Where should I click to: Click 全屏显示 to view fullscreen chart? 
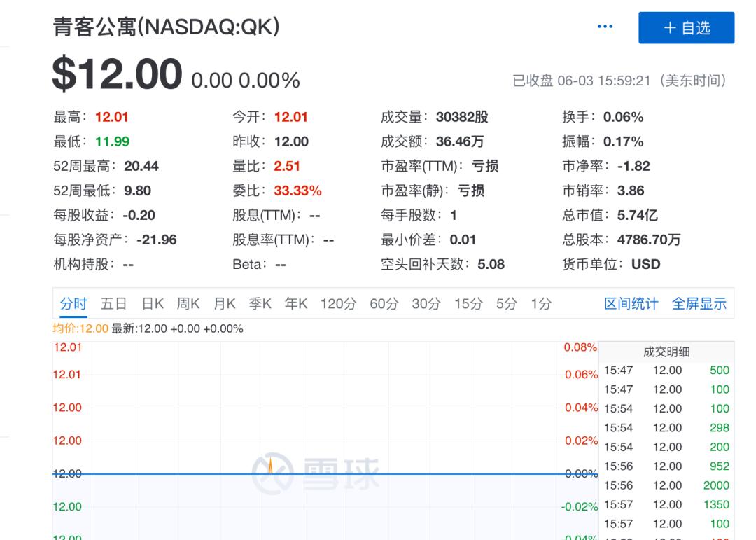click(x=699, y=304)
